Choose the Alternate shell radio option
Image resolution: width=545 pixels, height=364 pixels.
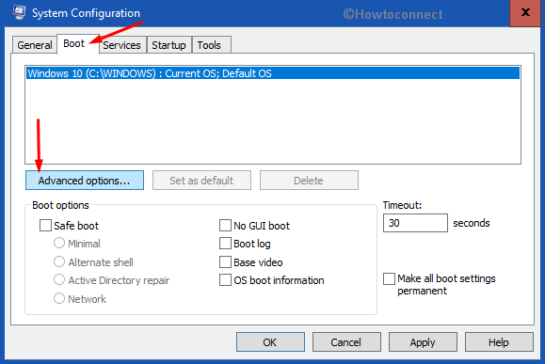pyautogui.click(x=59, y=261)
